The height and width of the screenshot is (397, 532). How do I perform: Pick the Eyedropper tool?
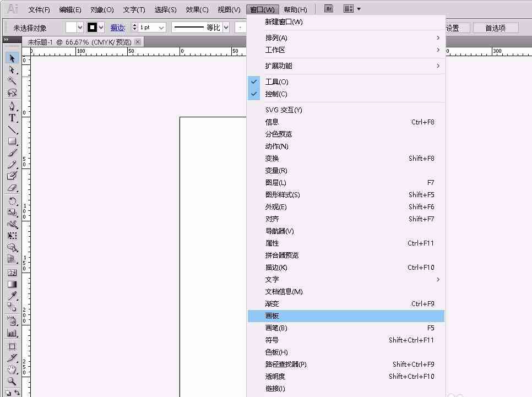pyautogui.click(x=12, y=296)
